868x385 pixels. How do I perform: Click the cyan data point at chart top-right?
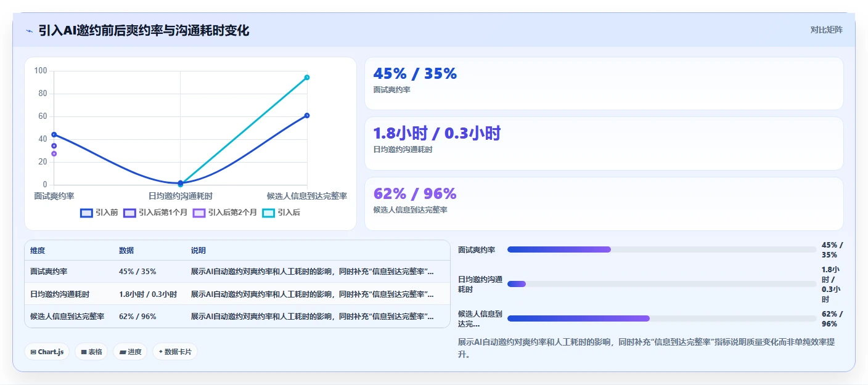pos(307,78)
